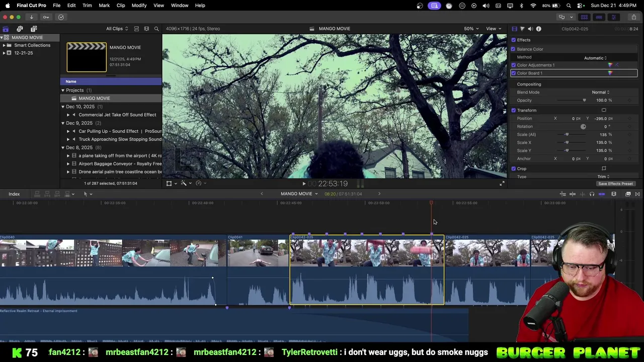Open the Mark menu

coord(104,5)
